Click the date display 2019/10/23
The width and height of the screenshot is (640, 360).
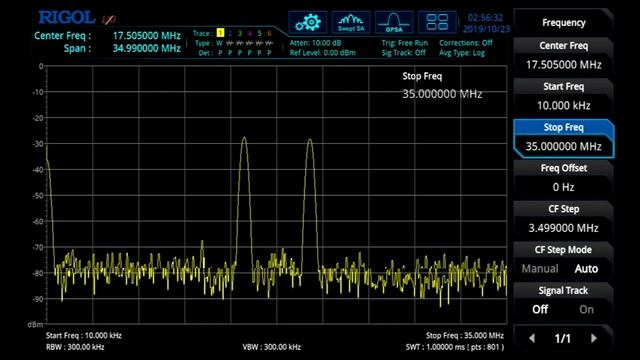486,29
